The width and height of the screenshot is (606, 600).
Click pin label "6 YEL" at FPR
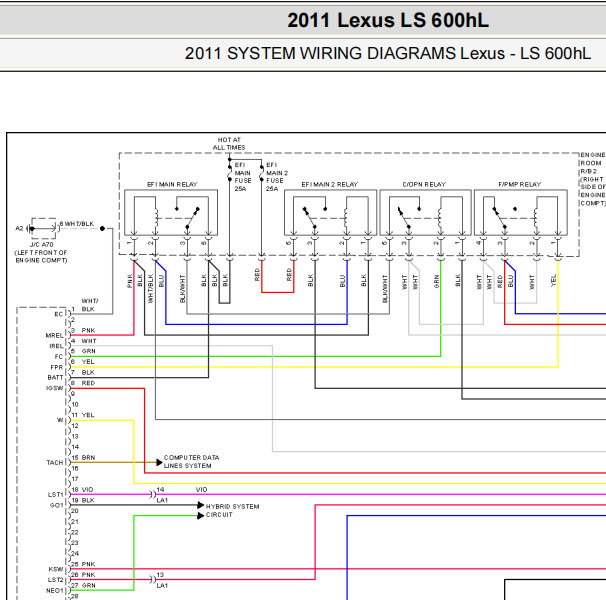83,362
